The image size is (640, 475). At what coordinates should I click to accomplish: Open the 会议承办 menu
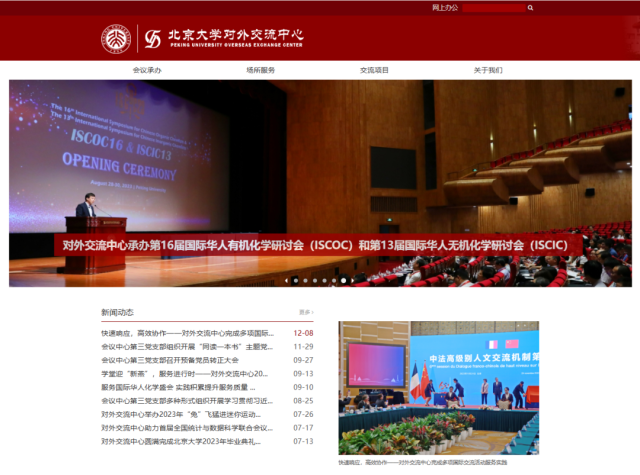(x=147, y=70)
